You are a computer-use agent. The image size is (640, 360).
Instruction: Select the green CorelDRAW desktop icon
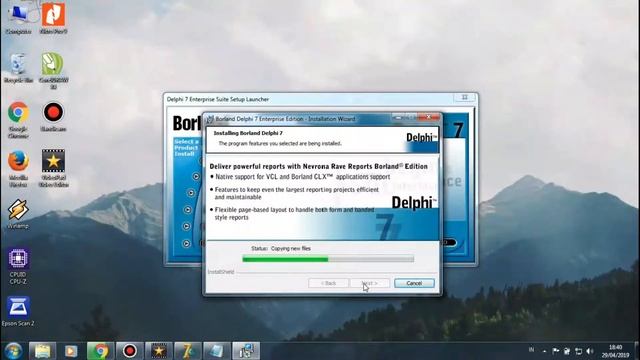[x=53, y=71]
